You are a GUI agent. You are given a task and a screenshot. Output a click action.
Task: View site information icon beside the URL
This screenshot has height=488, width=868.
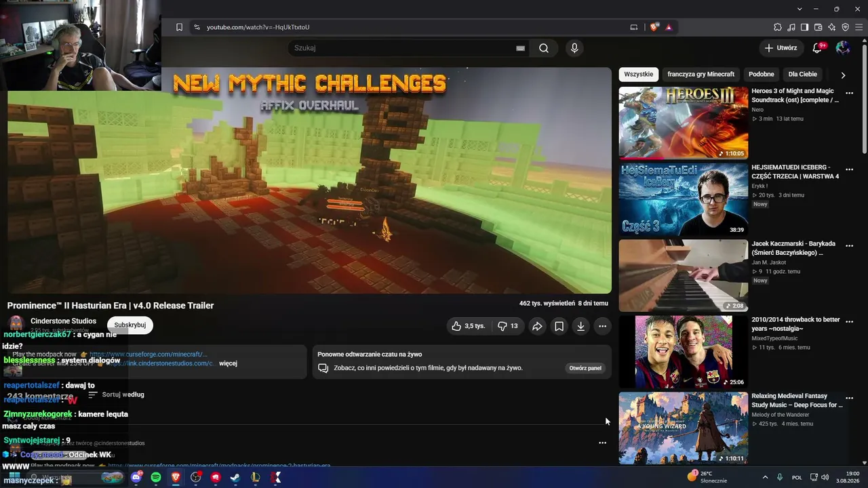(197, 27)
